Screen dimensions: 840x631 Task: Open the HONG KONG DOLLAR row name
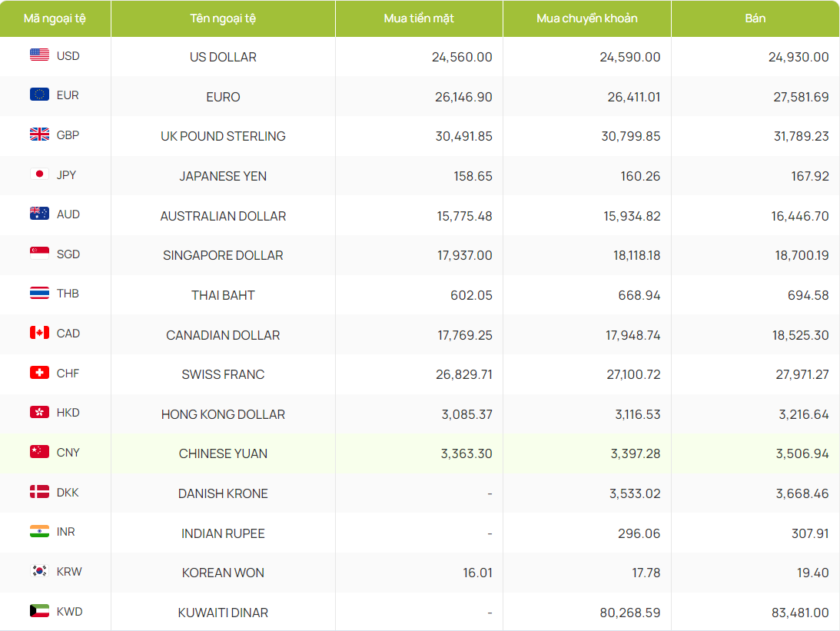[223, 414]
